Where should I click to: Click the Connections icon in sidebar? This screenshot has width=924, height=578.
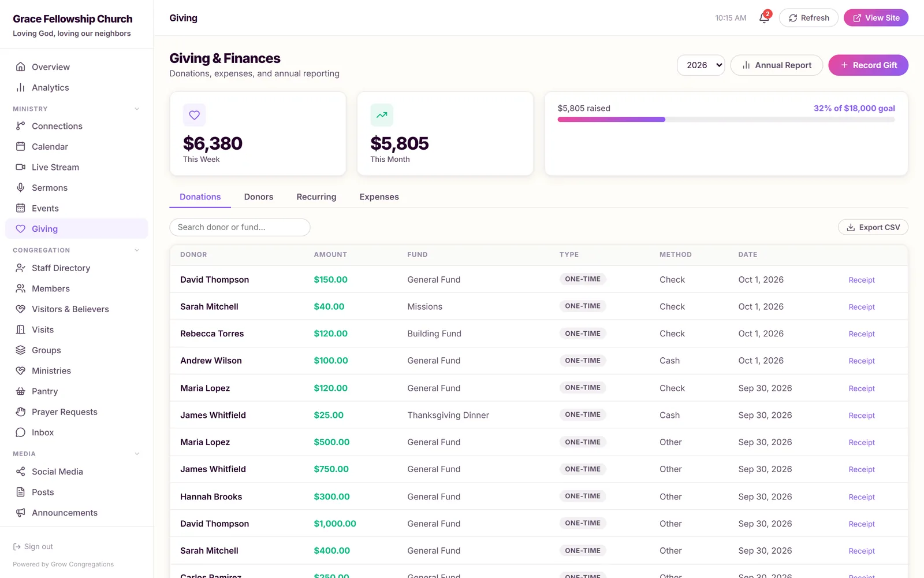pos(21,126)
